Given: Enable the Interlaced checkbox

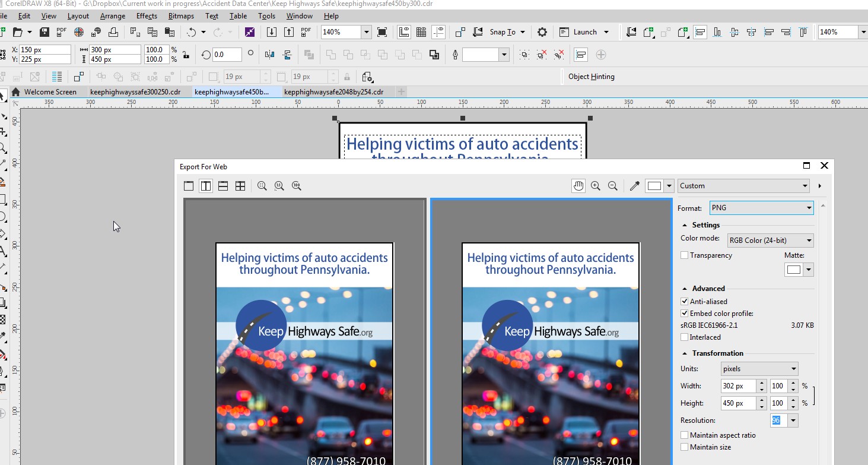Looking at the screenshot, I should tap(685, 337).
